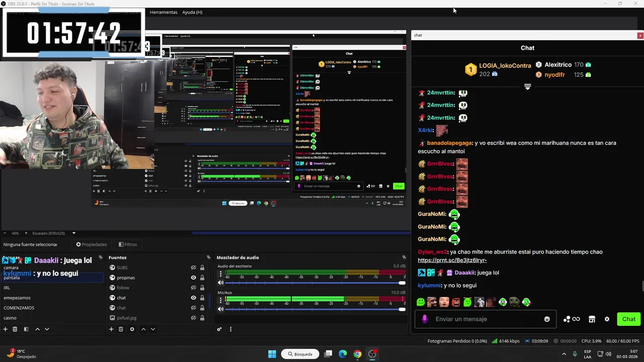Click the Filtros button
Image resolution: width=644 pixels, height=362 pixels.
[x=128, y=244]
